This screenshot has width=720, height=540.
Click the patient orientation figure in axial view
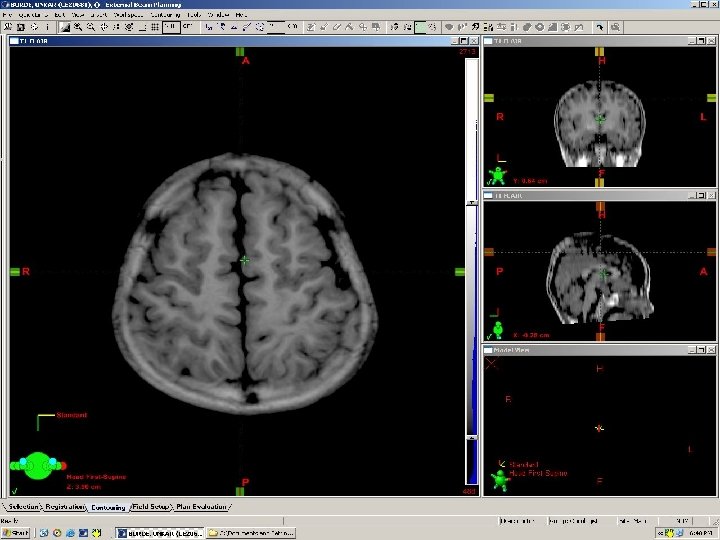tap(38, 465)
